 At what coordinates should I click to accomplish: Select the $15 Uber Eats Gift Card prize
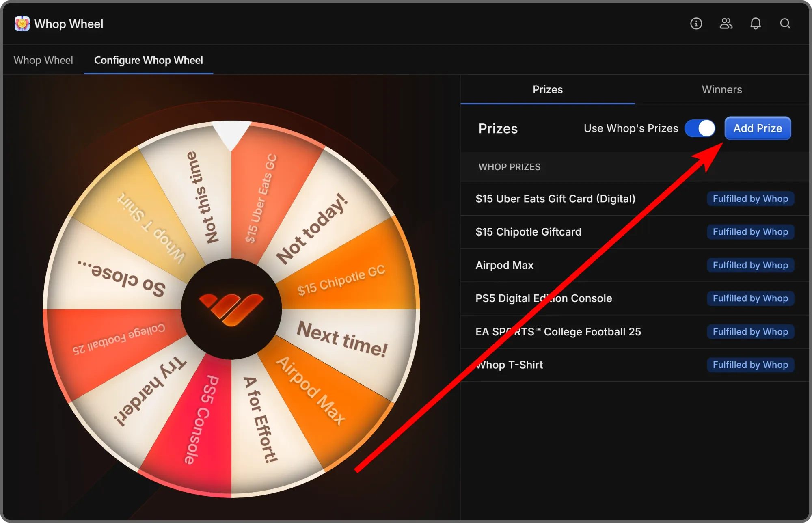coord(555,199)
